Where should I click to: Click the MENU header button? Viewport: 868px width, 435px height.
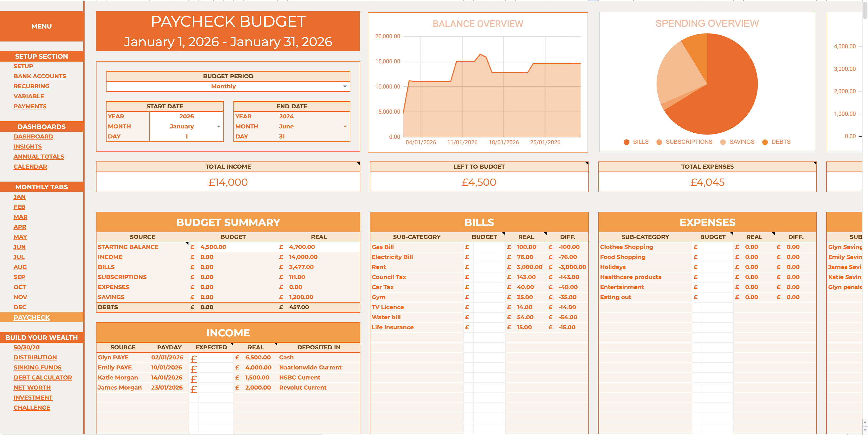click(x=41, y=26)
